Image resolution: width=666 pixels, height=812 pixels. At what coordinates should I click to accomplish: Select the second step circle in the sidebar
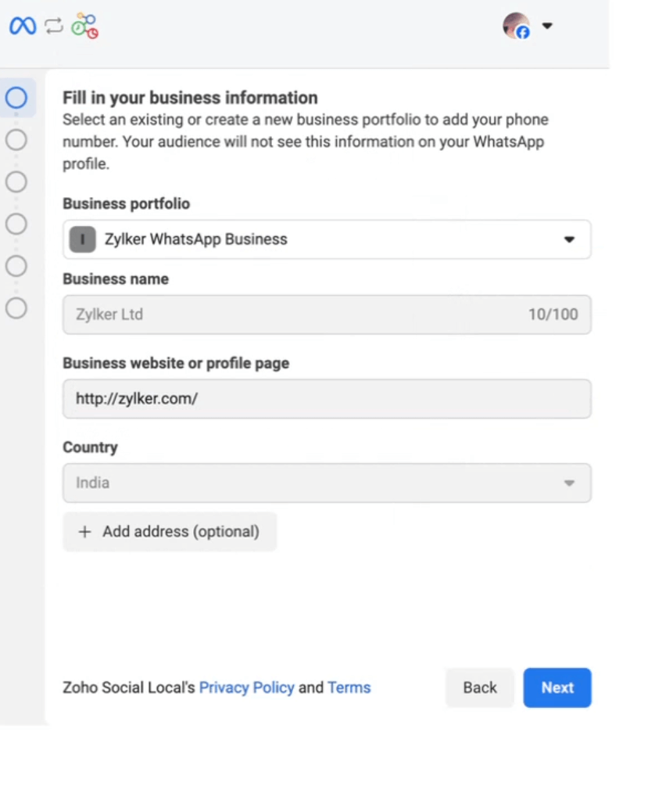(16, 139)
